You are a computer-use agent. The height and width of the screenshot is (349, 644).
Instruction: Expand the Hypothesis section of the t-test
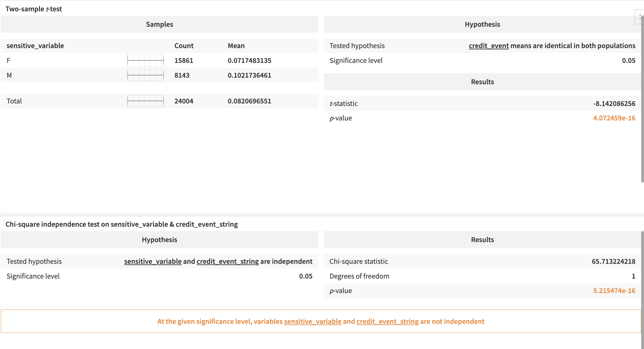point(482,24)
